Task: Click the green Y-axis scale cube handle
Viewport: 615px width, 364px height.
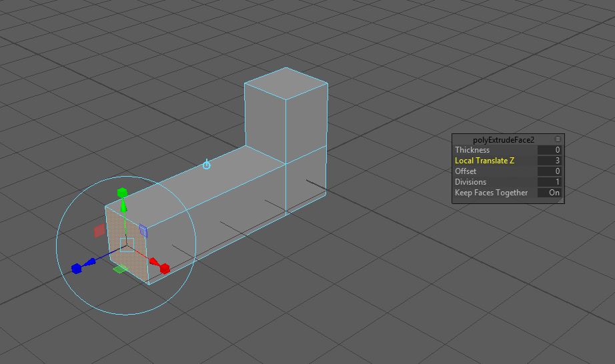Action: point(122,193)
